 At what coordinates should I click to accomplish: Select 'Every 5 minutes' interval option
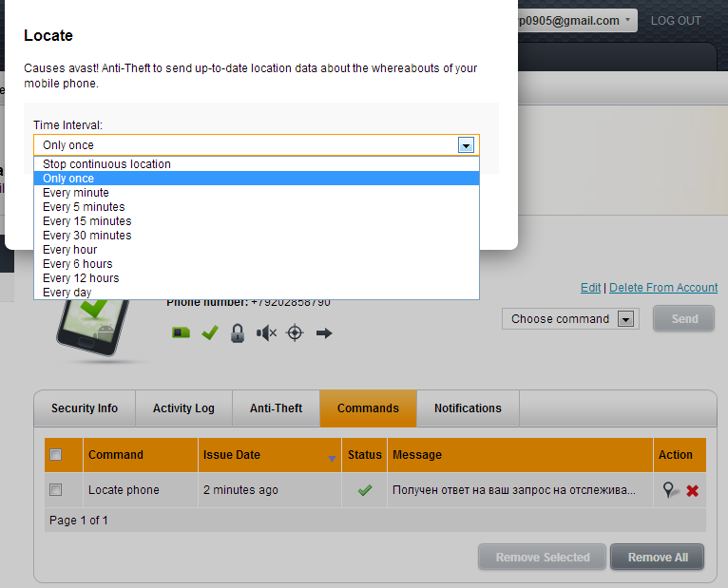[x=84, y=207]
